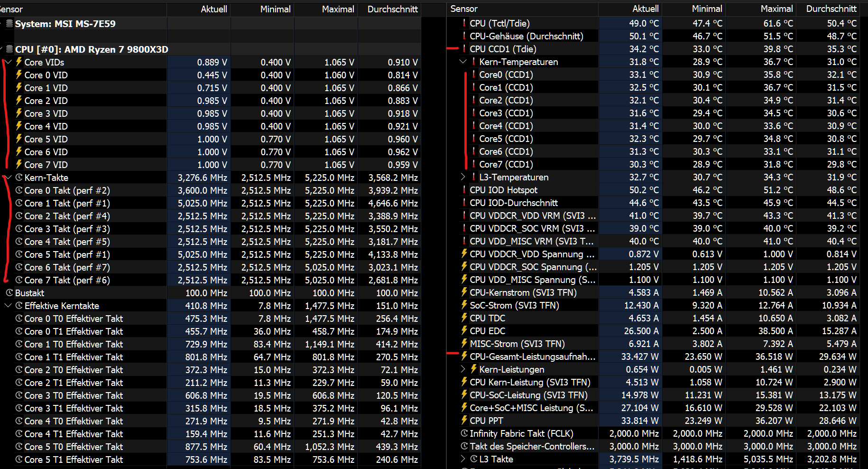Click the clock icon beside Kern-Takte

[19, 178]
